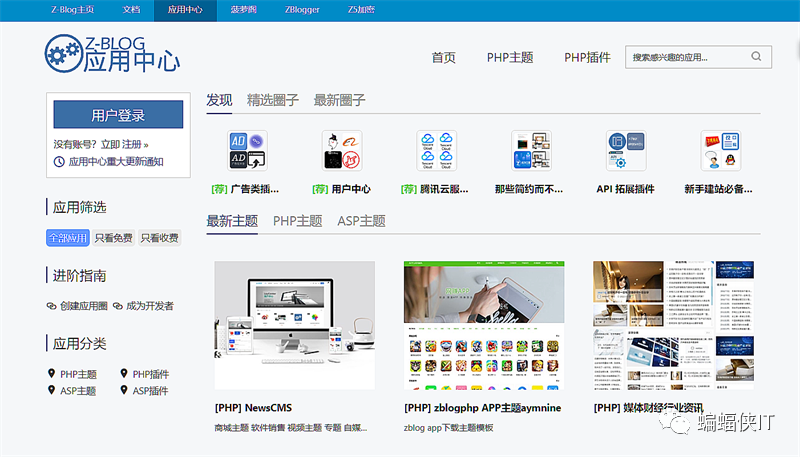The height and width of the screenshot is (457, 800).
Task: Open [PHP] NewsCMS title link
Action: tap(254, 408)
